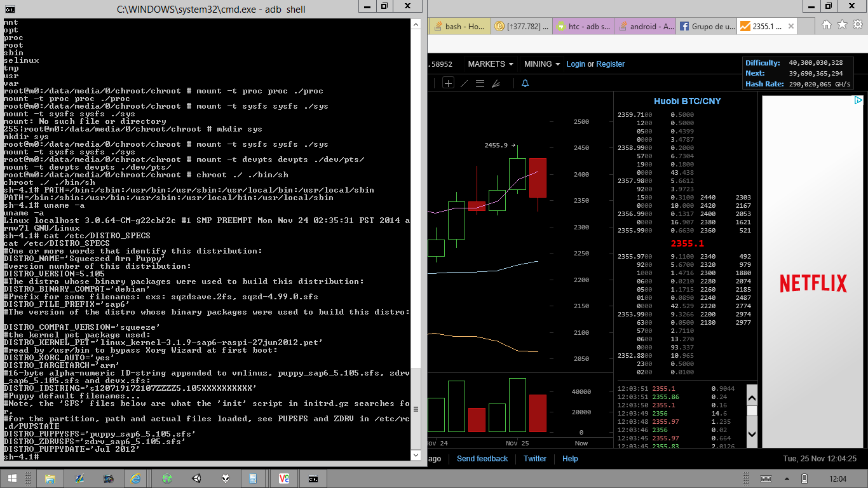Click trades list scroll down arrow
Screen dimensions: 868x488
(752, 435)
